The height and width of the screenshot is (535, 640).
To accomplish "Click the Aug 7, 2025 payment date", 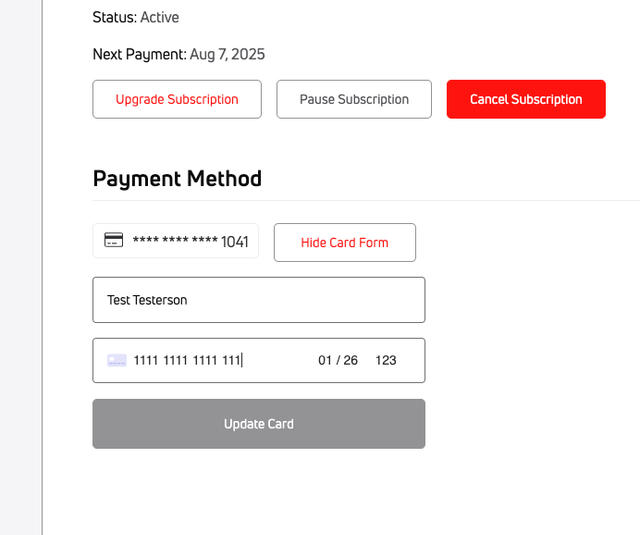I will 228,54.
